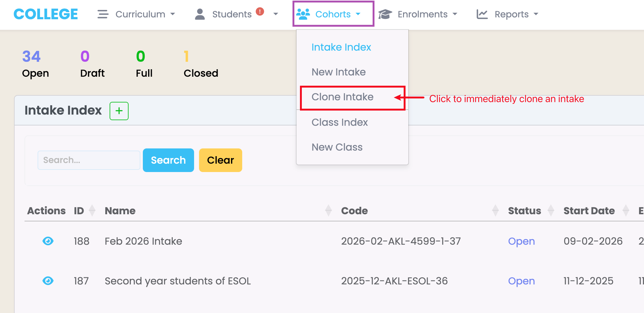Expand the Enrolments dropdown menu
This screenshot has width=644, height=313.
pos(455,14)
